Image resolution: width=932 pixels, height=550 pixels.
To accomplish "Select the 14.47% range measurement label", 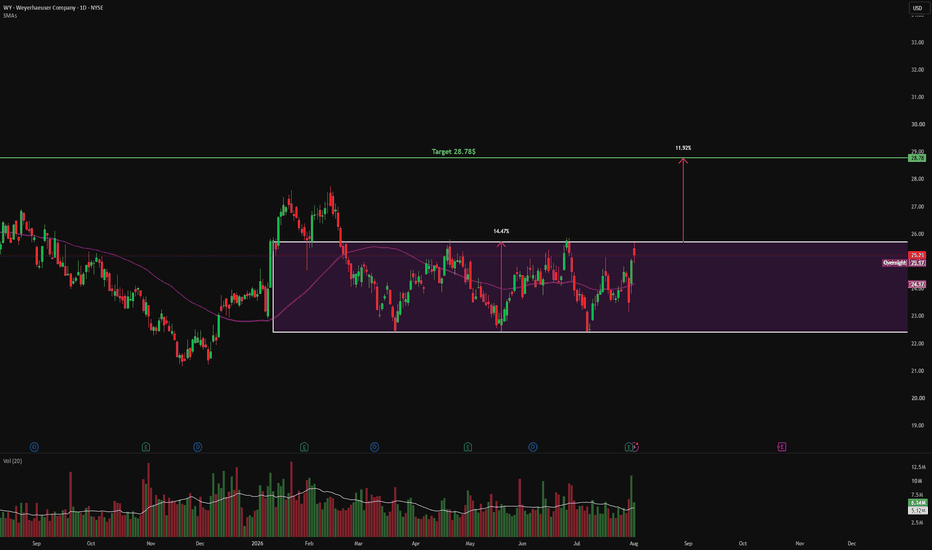I will pos(501,231).
